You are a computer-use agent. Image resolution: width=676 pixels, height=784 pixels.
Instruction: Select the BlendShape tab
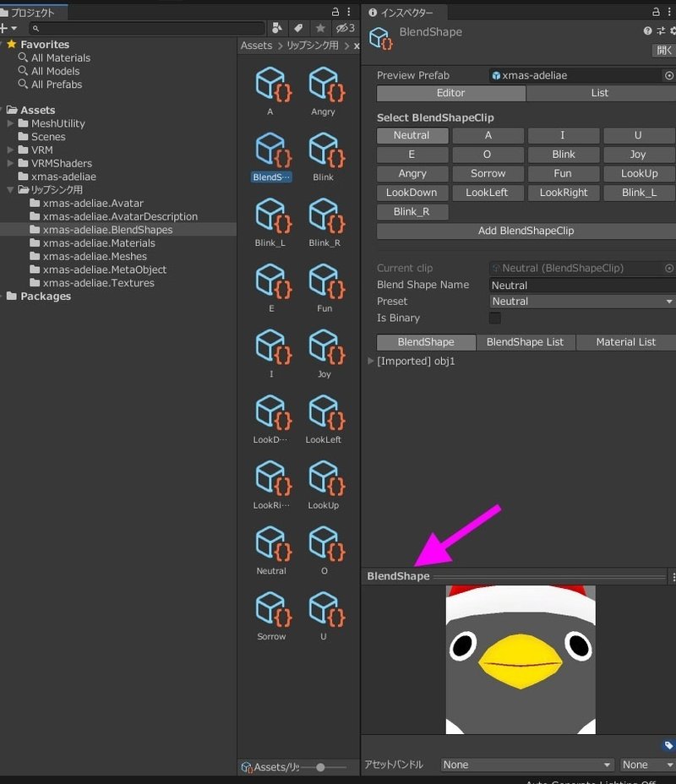click(426, 342)
